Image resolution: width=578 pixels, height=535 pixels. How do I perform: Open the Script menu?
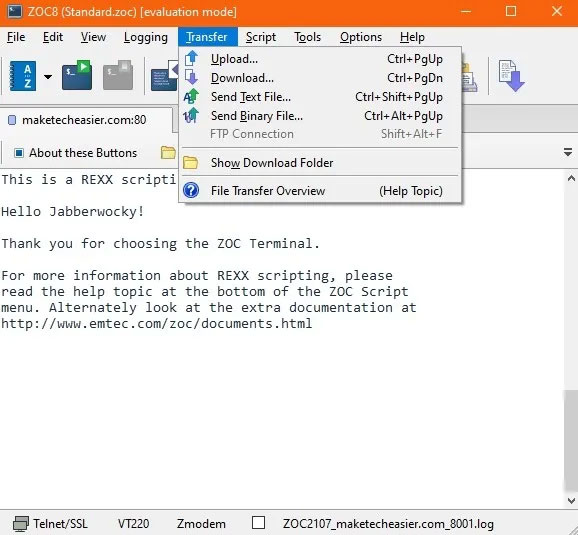tap(261, 37)
